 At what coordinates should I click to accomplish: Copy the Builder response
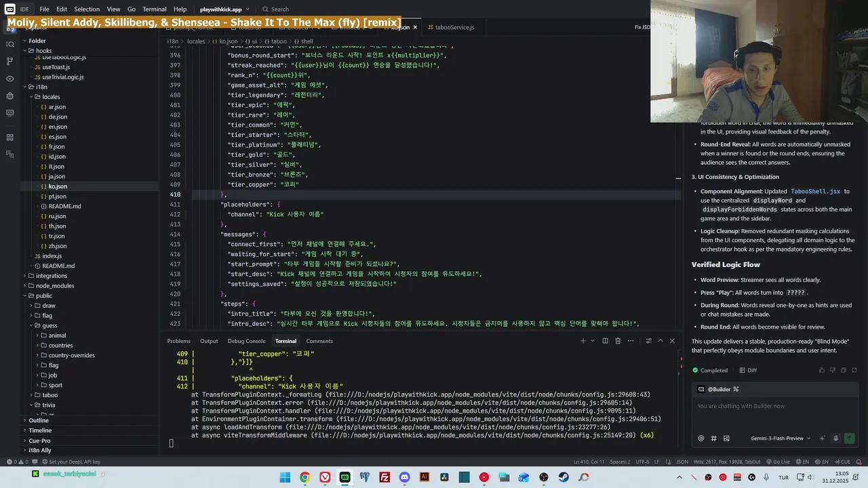click(x=844, y=370)
